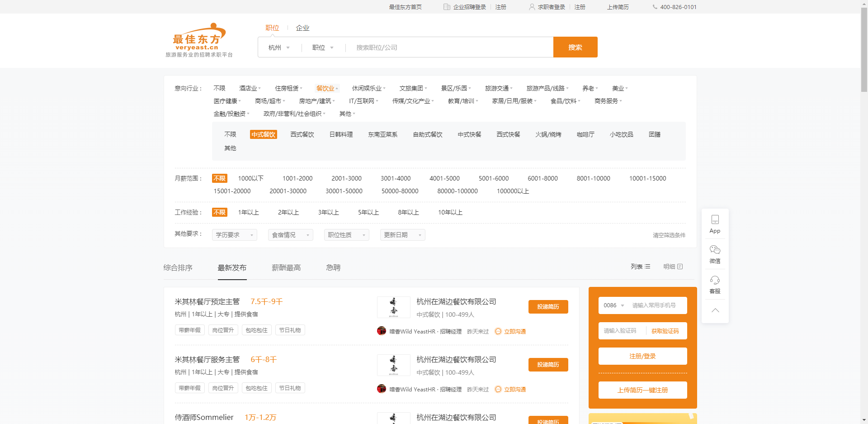Focus the 请输入验证码 code field

(622, 331)
